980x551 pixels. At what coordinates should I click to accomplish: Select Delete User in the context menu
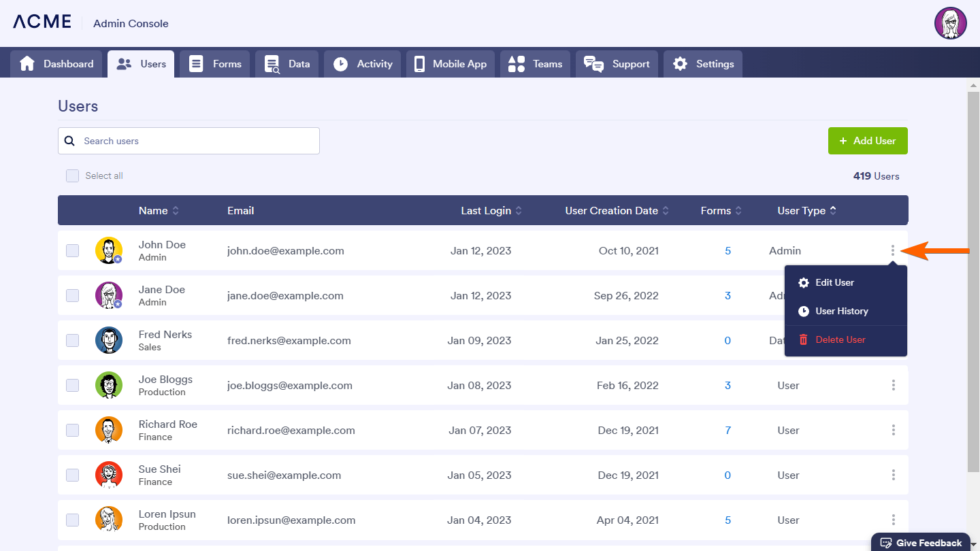(x=840, y=339)
